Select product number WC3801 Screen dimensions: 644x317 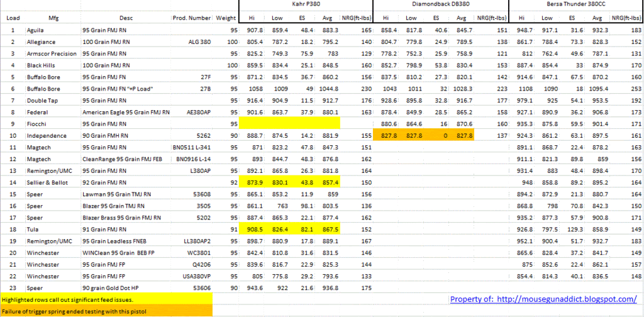point(200,253)
